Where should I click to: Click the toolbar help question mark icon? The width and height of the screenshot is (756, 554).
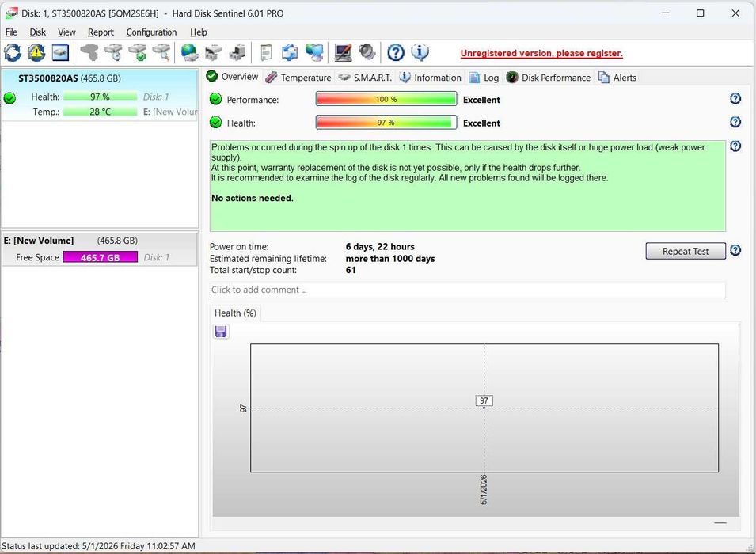[x=396, y=52]
